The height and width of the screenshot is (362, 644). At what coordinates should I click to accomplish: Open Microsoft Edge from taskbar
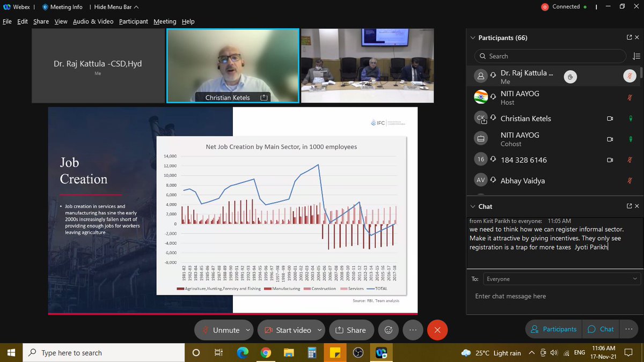click(242, 352)
